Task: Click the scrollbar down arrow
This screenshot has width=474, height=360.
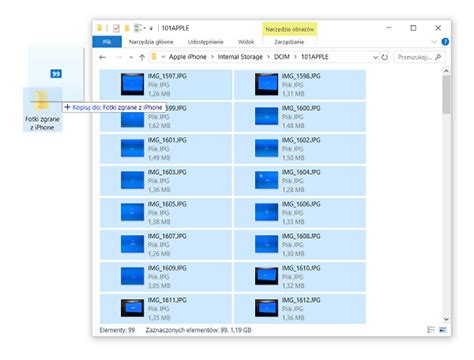Action: [x=446, y=319]
